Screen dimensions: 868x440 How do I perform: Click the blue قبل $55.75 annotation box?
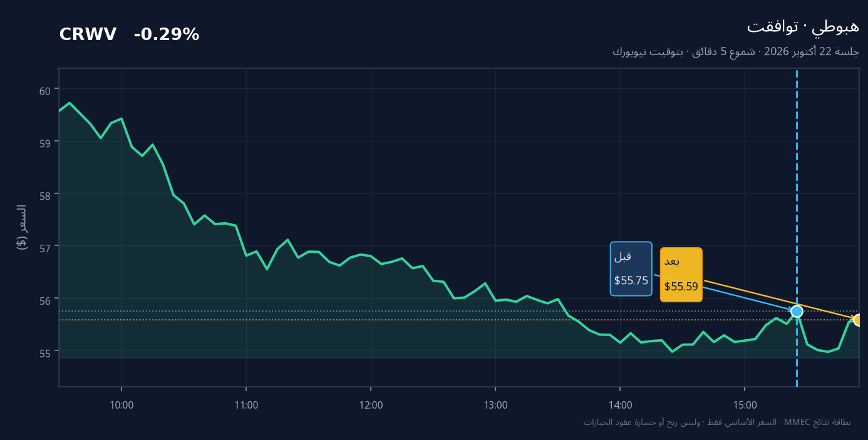coord(631,269)
